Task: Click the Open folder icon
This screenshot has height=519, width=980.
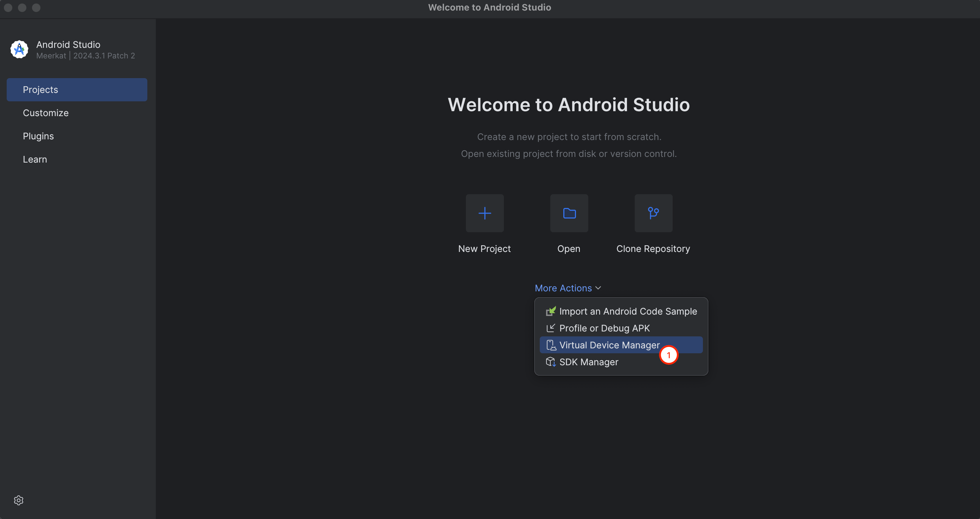Action: click(x=569, y=213)
